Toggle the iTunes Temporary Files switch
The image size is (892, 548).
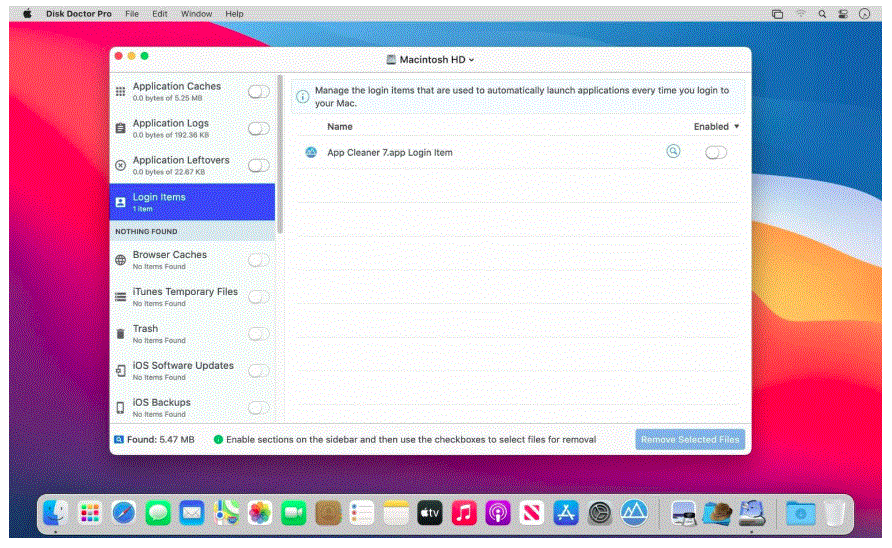click(259, 297)
